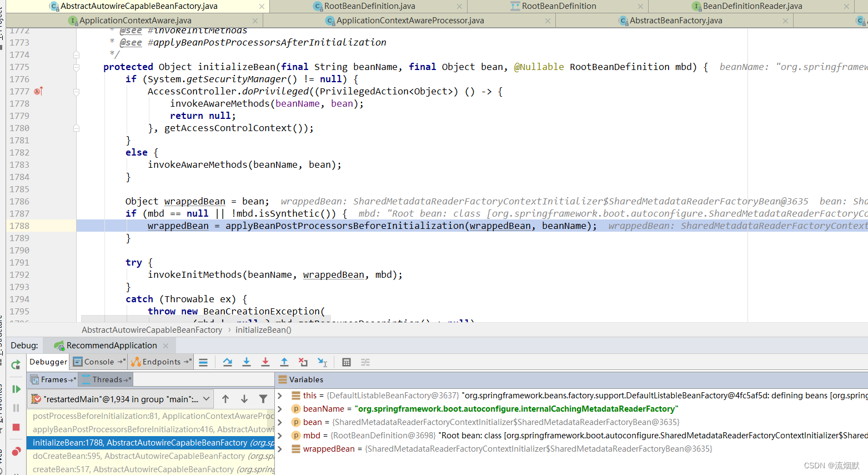The width and height of the screenshot is (868, 475).
Task: Close the ApplicationContextAware.java tab
Action: tap(255, 21)
